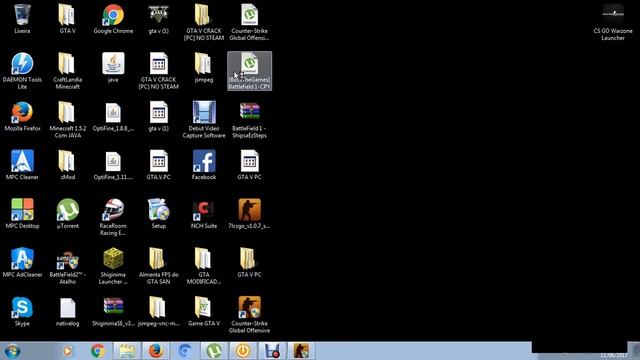Switch to Counter-Strike in the taskbar
The width and height of the screenshot is (640, 360).
(301, 351)
